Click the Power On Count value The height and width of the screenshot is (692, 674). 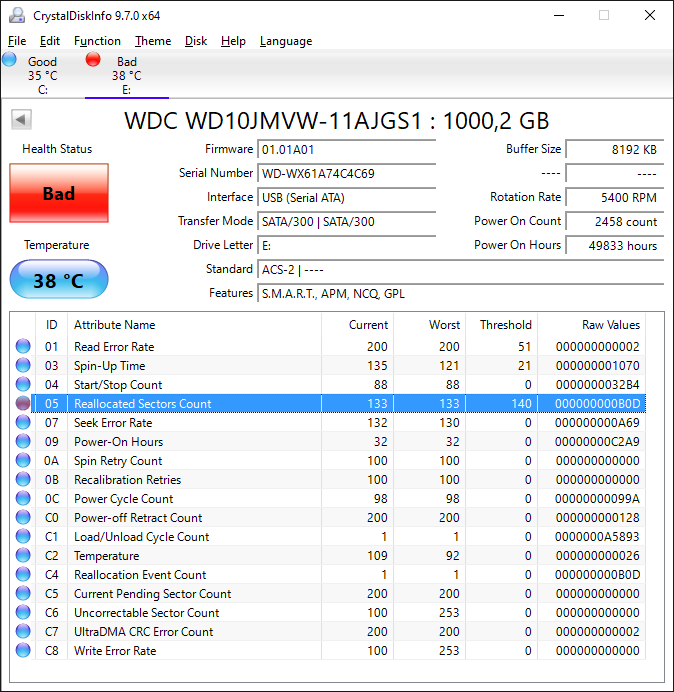click(x=614, y=222)
